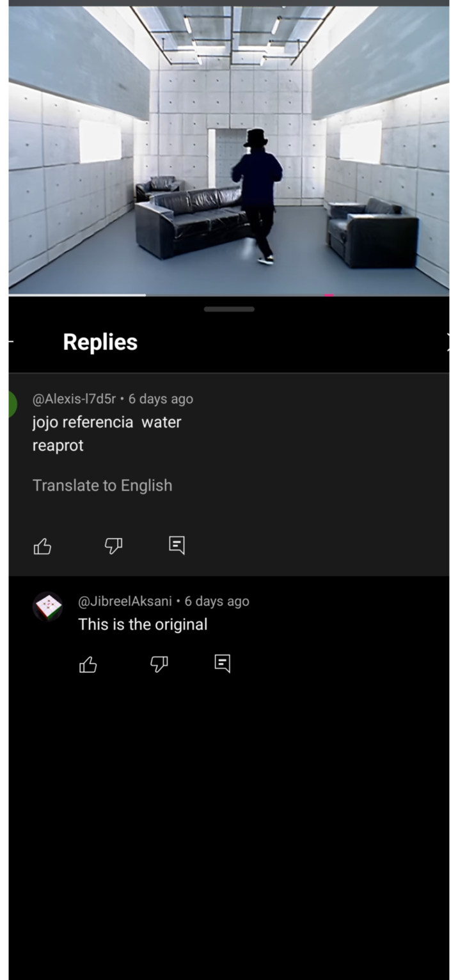458x980 pixels.
Task: Select the 'Replies' title text
Action: 100,342
